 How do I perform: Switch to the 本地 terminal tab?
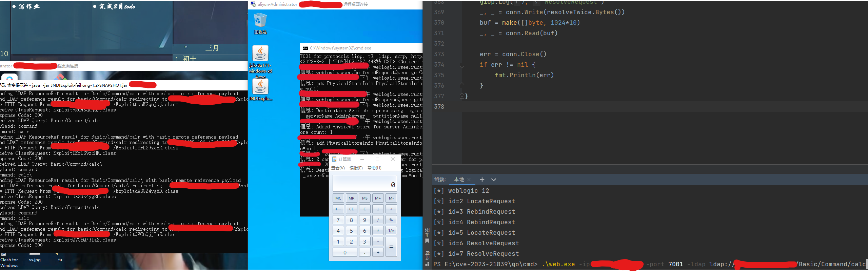pos(459,180)
